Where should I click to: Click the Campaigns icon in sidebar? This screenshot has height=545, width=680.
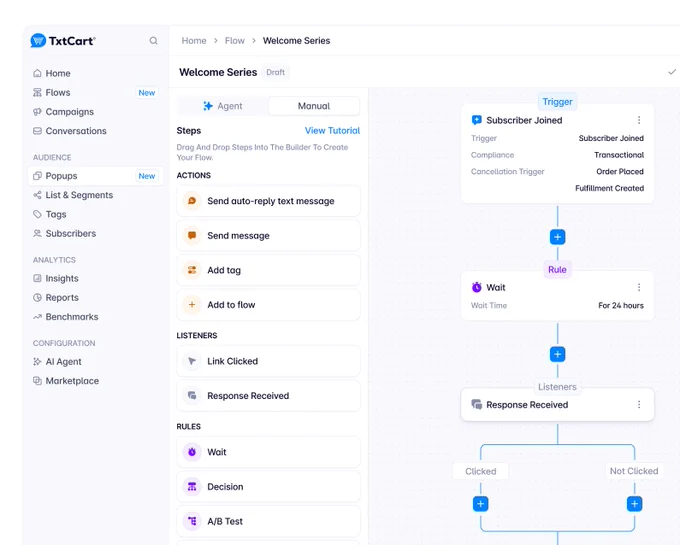pyautogui.click(x=37, y=112)
